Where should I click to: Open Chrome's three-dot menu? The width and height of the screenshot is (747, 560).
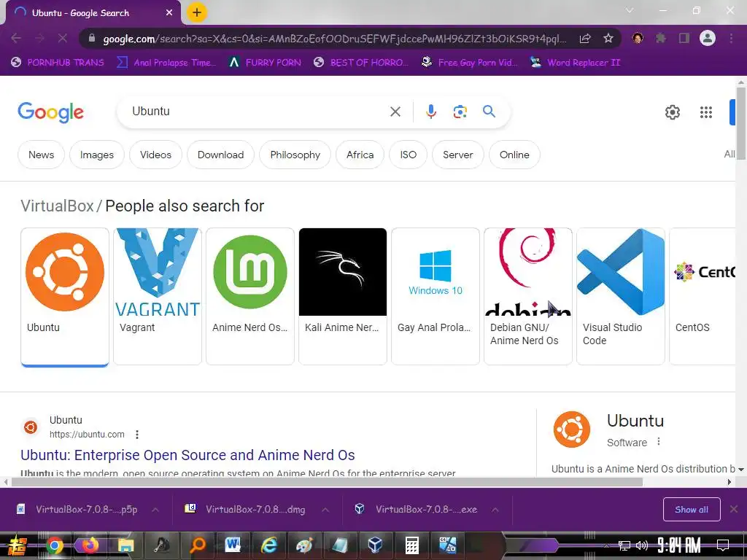coord(731,38)
